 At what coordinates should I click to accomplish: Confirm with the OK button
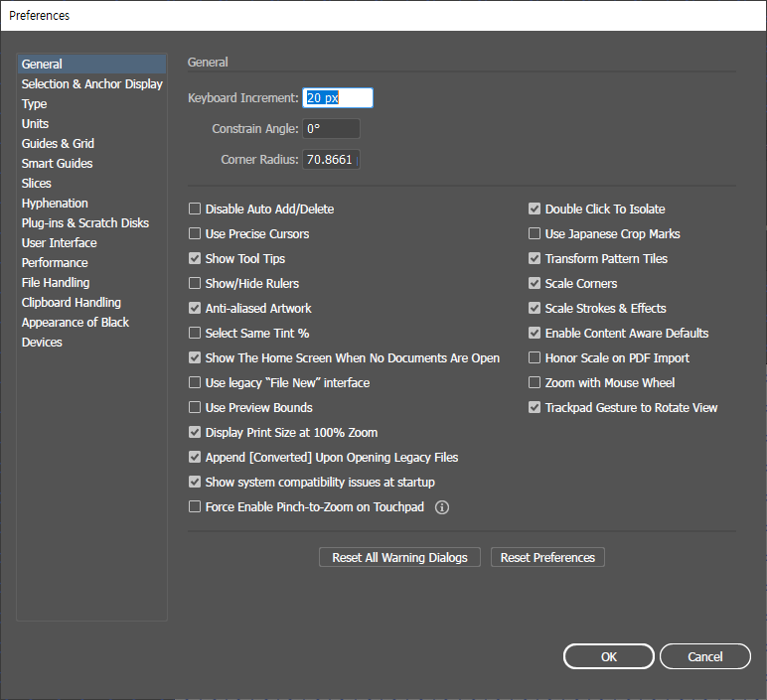click(x=608, y=656)
